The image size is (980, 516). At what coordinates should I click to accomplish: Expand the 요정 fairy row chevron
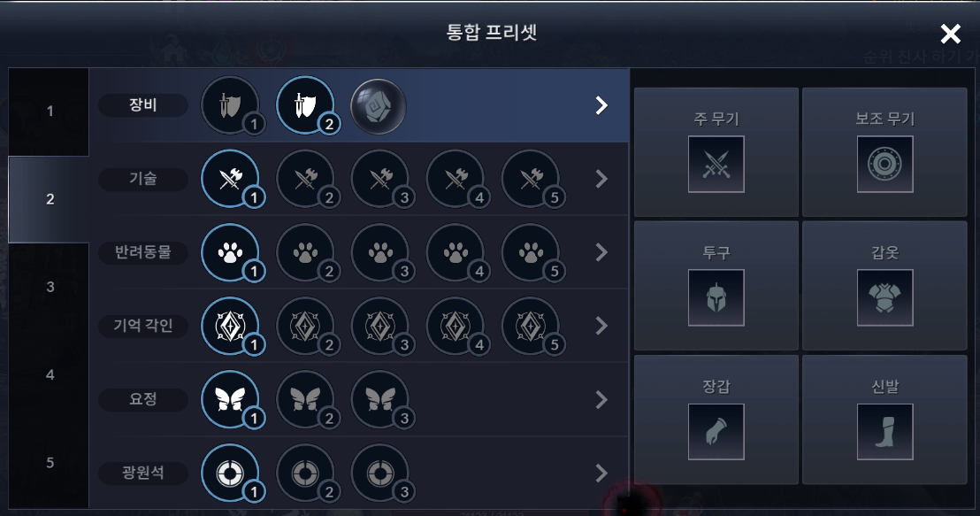601,400
